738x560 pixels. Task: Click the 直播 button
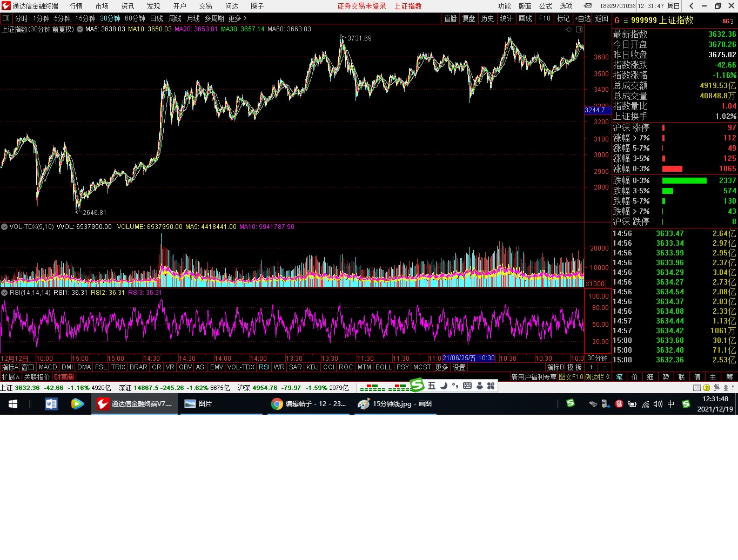[451, 18]
